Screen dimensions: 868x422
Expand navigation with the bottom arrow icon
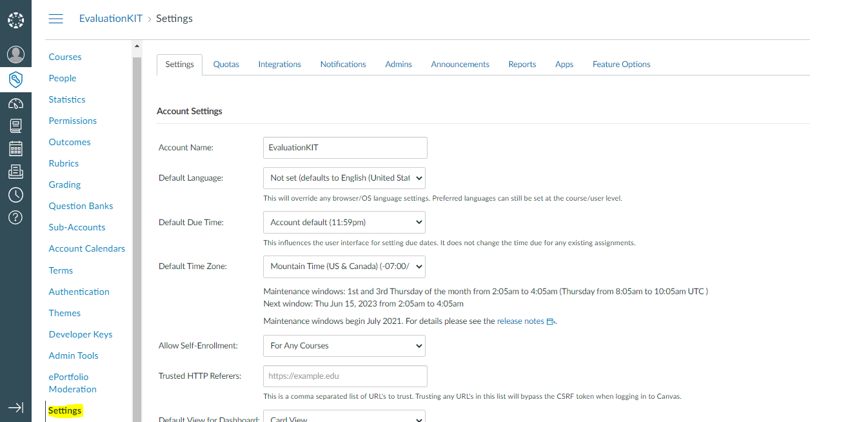click(x=15, y=408)
